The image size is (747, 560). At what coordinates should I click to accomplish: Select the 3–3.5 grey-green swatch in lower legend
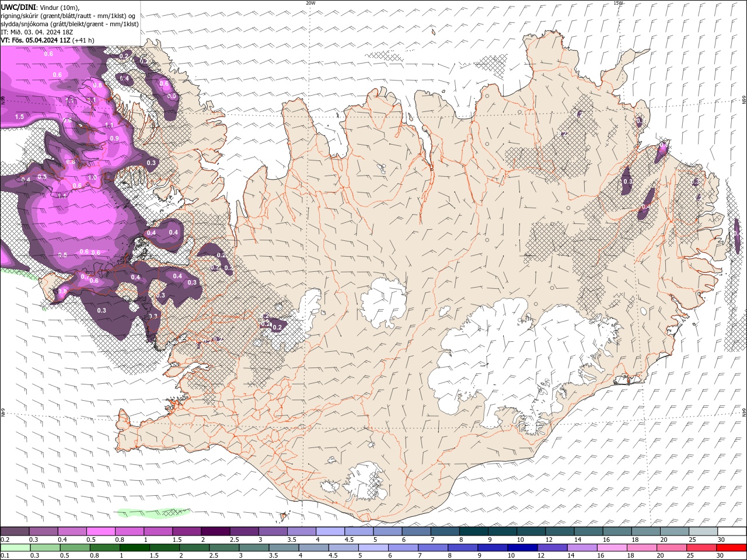254,548
